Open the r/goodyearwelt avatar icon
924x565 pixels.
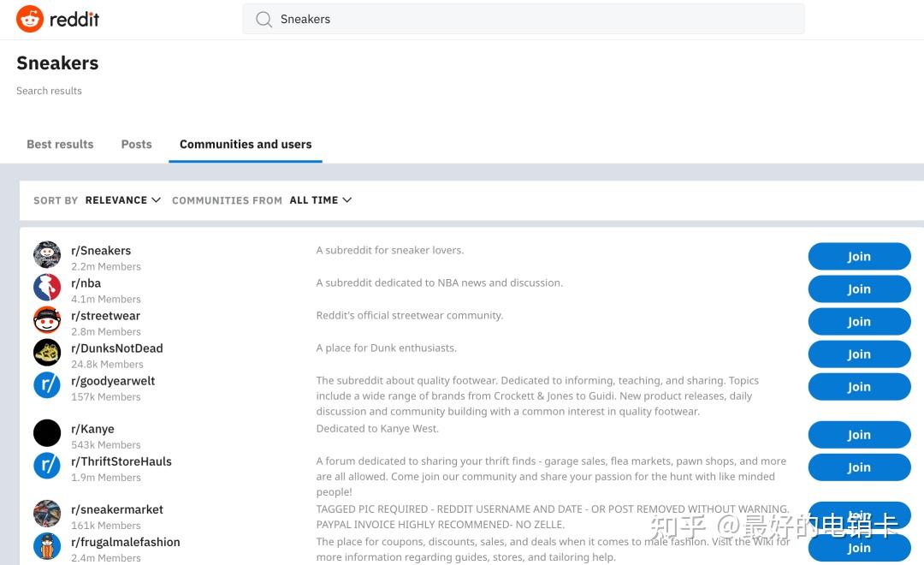point(47,385)
